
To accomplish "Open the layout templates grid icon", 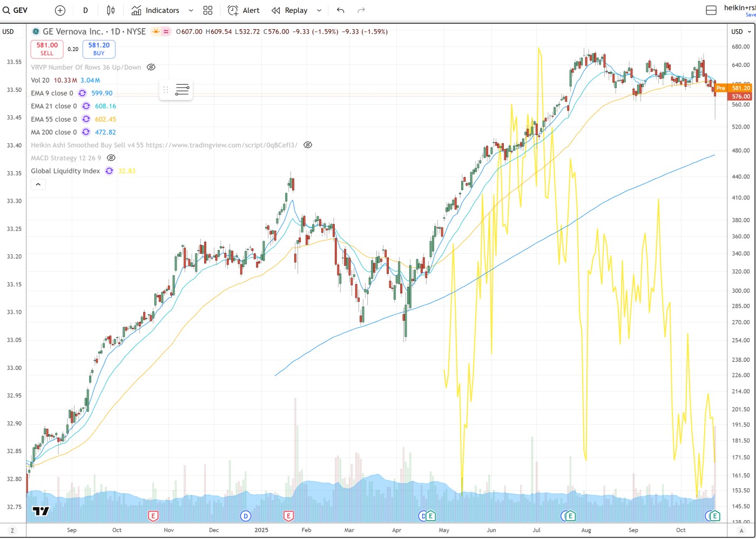I will click(208, 10).
